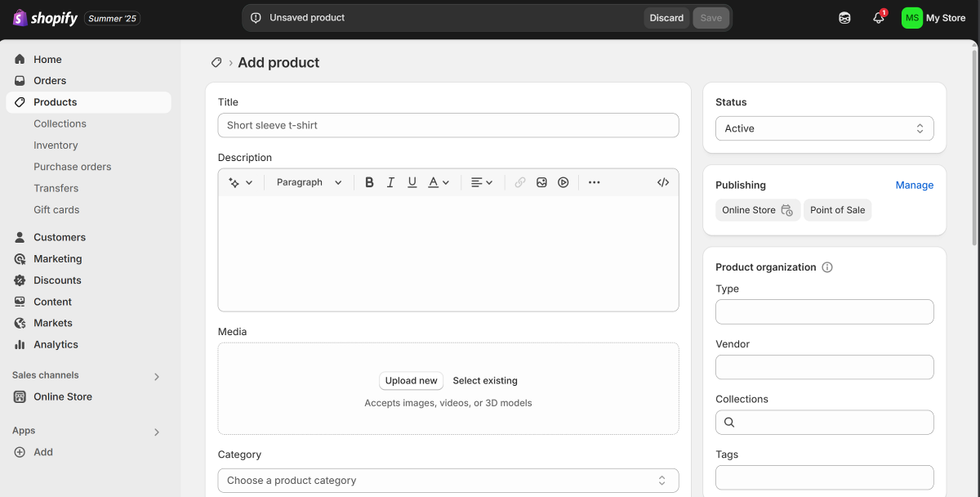The image size is (980, 497).
Task: Open Discounts from the sidebar
Action: [x=57, y=280]
